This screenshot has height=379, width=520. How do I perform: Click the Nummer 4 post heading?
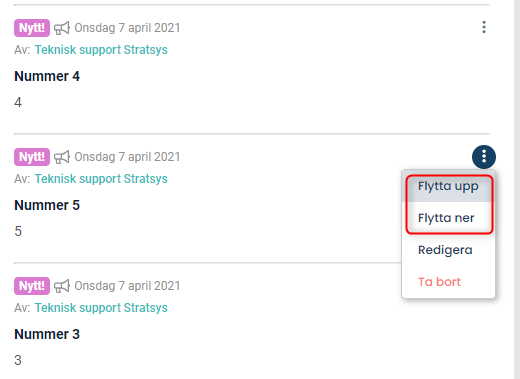pyautogui.click(x=47, y=76)
